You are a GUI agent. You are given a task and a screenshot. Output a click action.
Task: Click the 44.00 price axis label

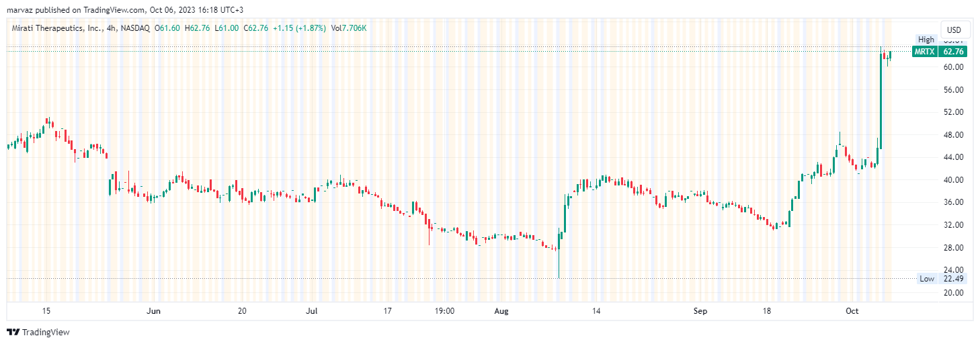(x=954, y=157)
